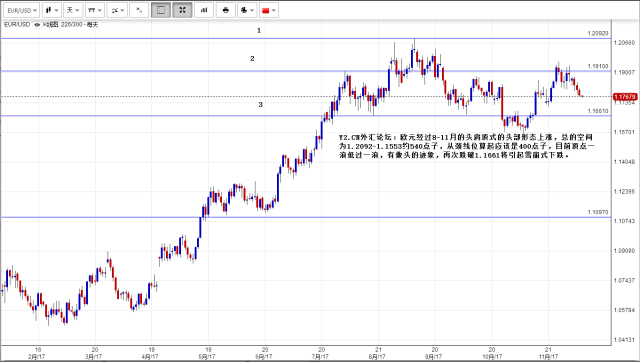
Task: Open the EUR/USD symbol dropdown
Action: pyautogui.click(x=22, y=10)
